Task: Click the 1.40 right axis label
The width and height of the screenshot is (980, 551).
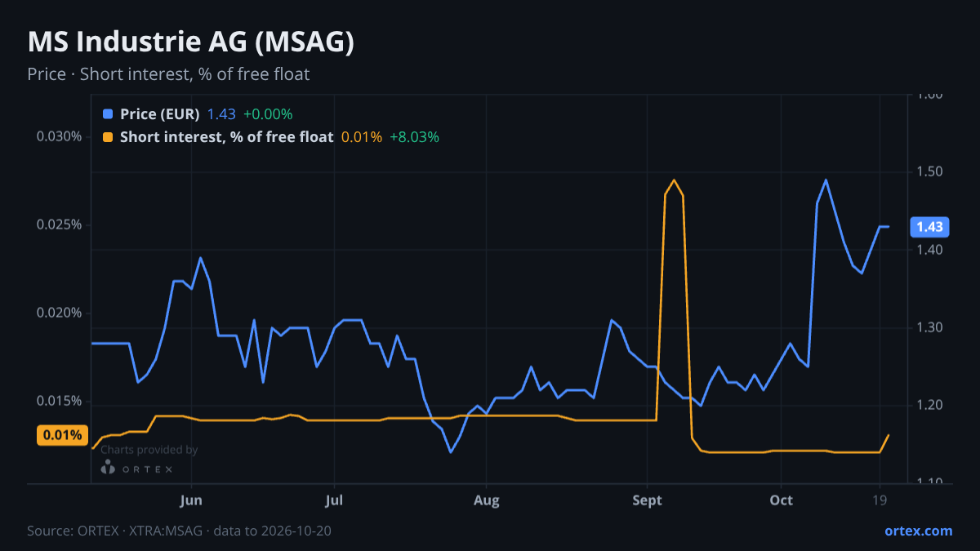Action: tap(930, 250)
